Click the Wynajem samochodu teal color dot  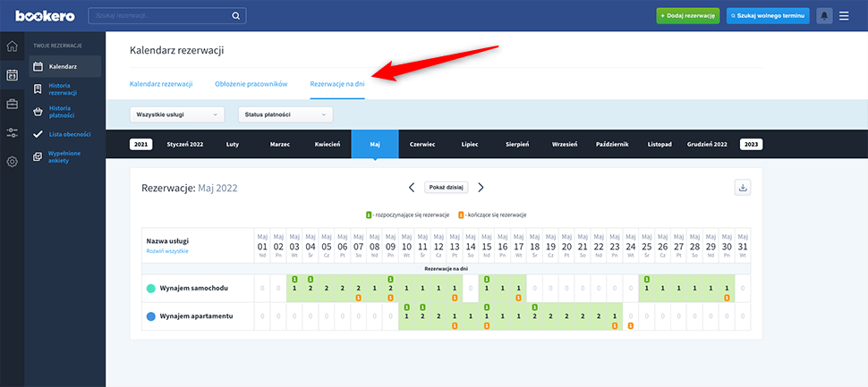[x=149, y=289]
